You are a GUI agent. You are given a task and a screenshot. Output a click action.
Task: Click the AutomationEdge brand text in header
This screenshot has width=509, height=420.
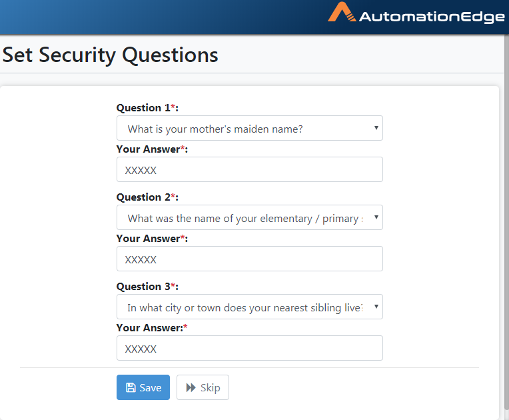(432, 17)
